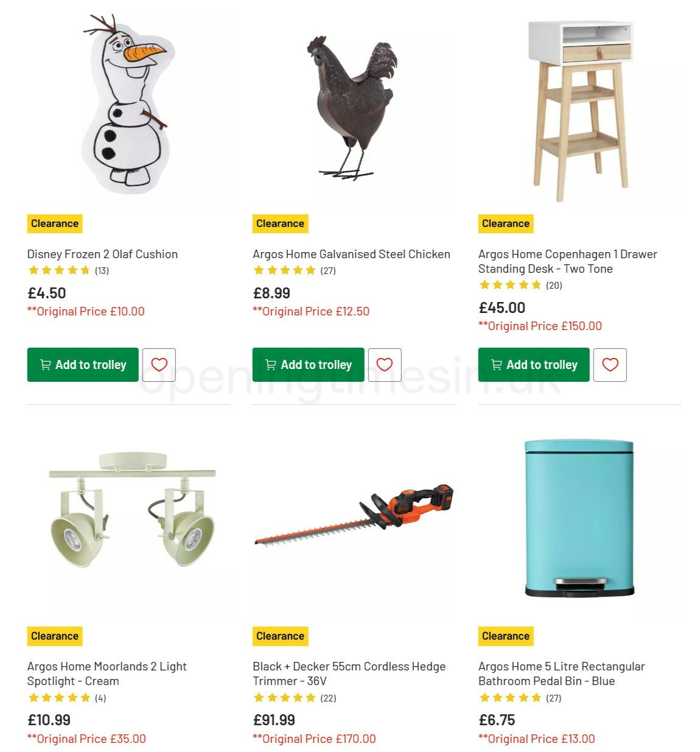Add Galvanised Steel Chicken to trolley
Image resolution: width=700 pixels, height=752 pixels.
(307, 364)
